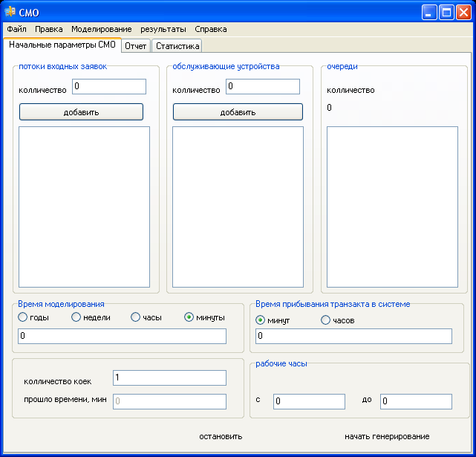Click начать генерирование
Image resolution: width=476 pixels, height=457 pixels.
point(387,436)
